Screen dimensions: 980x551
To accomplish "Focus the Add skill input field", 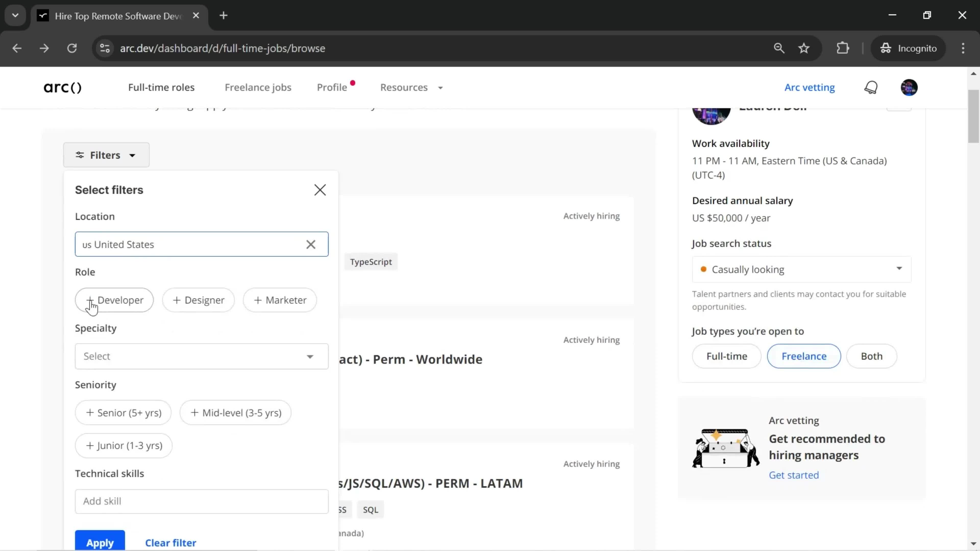I will coord(202,501).
